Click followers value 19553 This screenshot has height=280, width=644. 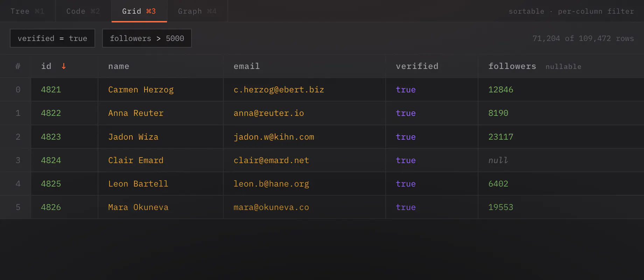pos(500,207)
